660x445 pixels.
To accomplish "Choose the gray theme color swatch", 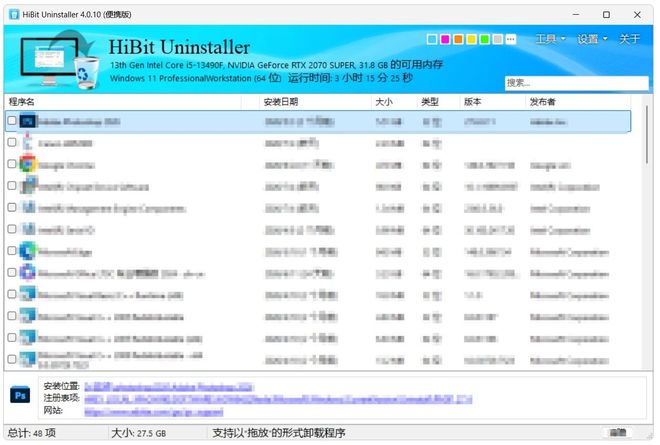I will point(498,39).
